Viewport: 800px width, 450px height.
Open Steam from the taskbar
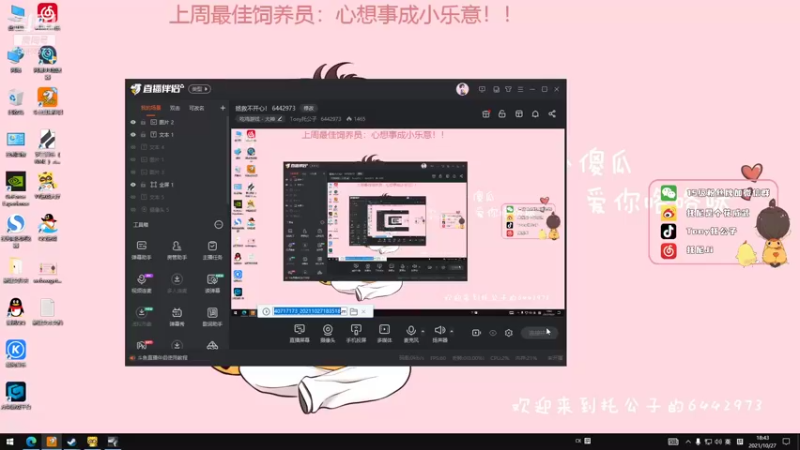coord(71,442)
